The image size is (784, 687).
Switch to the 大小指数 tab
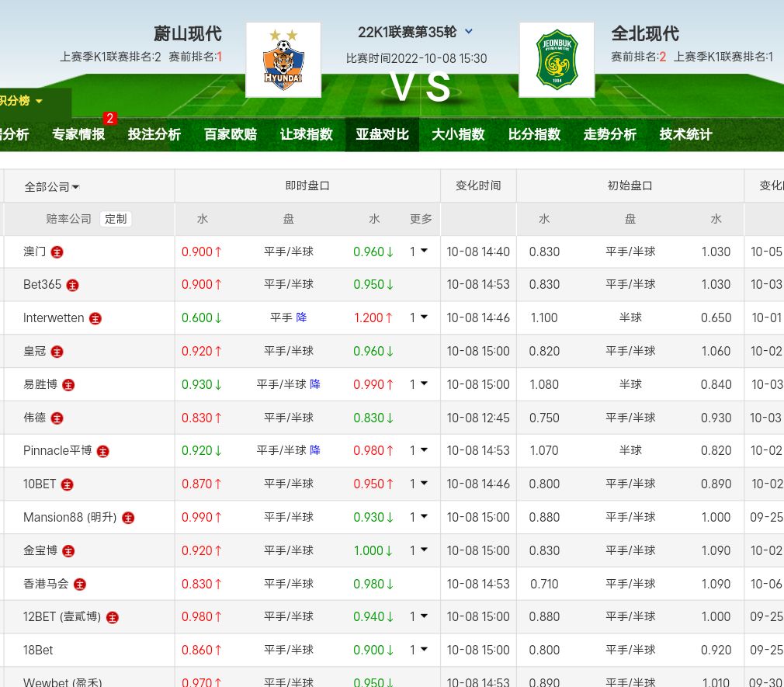(458, 134)
